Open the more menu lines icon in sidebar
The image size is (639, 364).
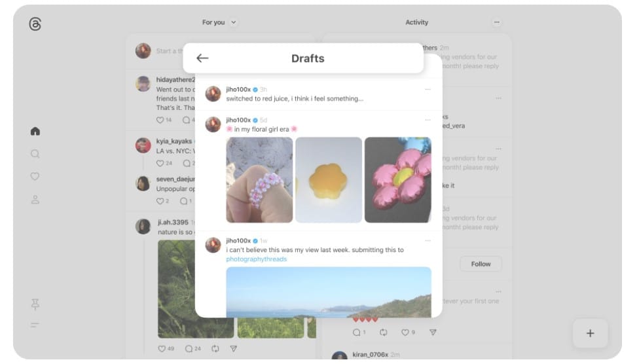[35, 325]
